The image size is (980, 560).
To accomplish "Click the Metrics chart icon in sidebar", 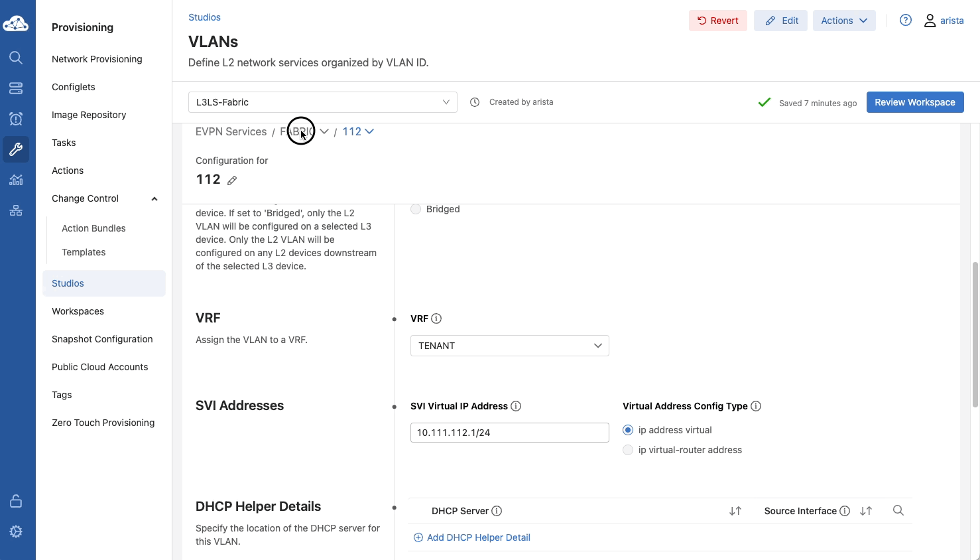I will [x=16, y=180].
